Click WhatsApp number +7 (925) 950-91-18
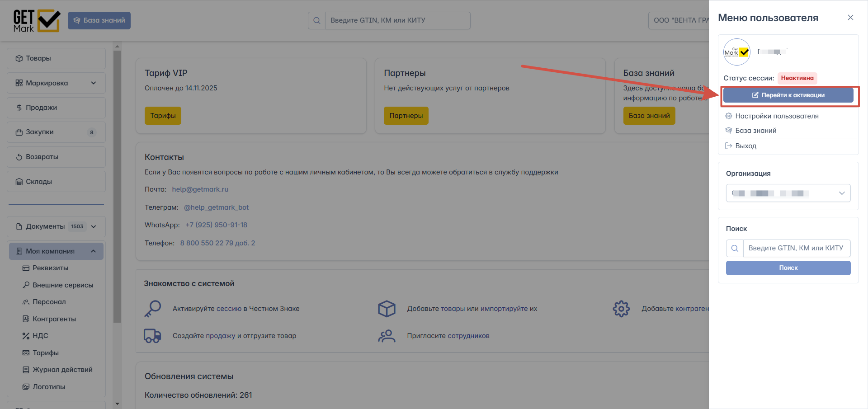Viewport: 868px width, 409px height. point(216,225)
